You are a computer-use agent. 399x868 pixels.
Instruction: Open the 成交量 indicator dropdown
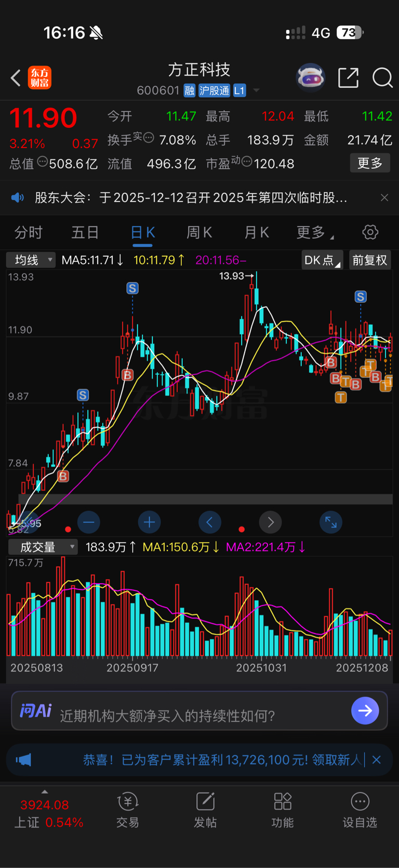43,547
